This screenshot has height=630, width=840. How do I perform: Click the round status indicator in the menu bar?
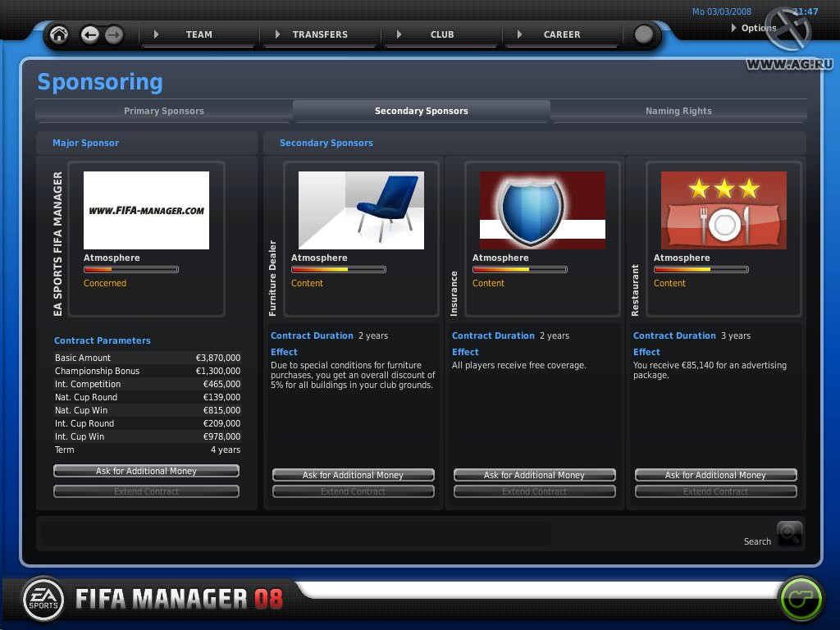coord(643,34)
